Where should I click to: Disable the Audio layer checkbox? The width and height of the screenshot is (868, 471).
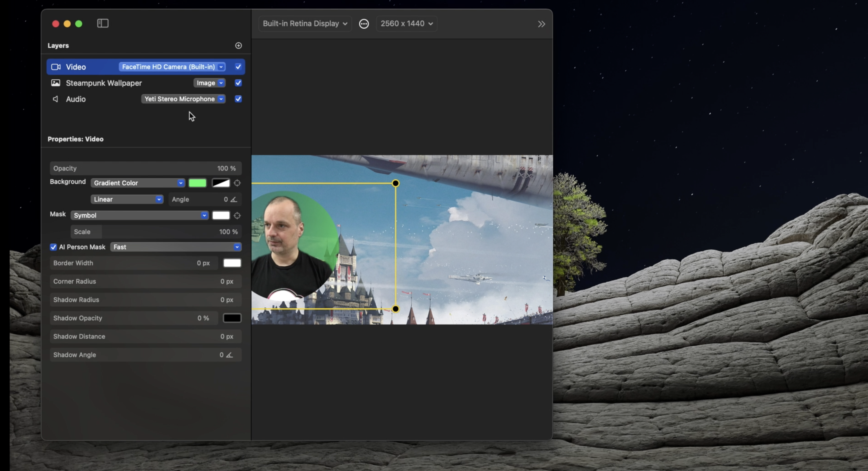(x=238, y=99)
